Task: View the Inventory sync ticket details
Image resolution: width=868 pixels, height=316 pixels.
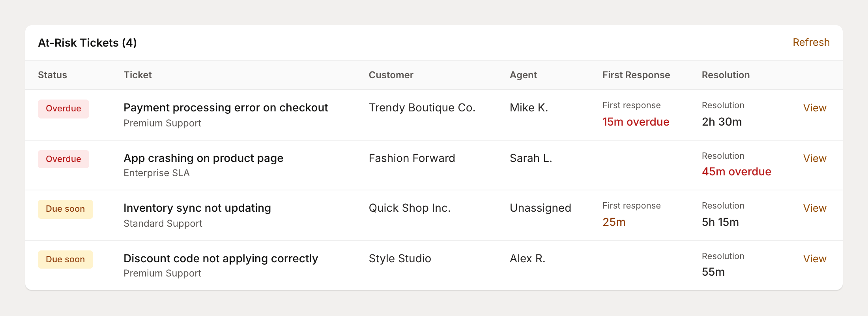Action: point(814,208)
